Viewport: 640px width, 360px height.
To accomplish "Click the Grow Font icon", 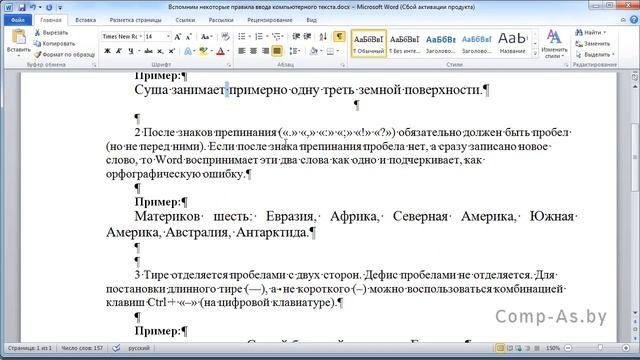I will 178,37.
